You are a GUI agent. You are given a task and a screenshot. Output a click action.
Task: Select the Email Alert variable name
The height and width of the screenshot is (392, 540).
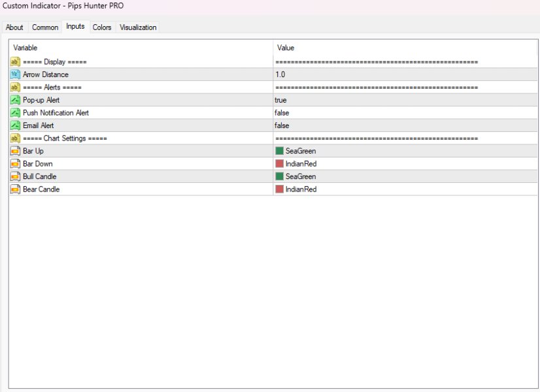(38, 125)
